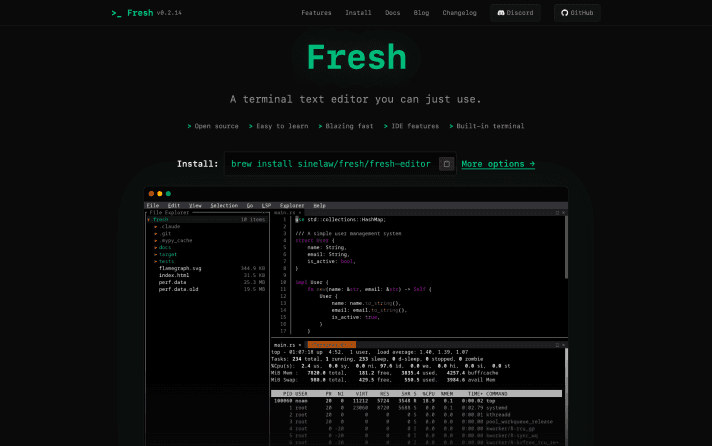This screenshot has width=712, height=446.
Task: Click the brew install command text
Action: click(331, 164)
